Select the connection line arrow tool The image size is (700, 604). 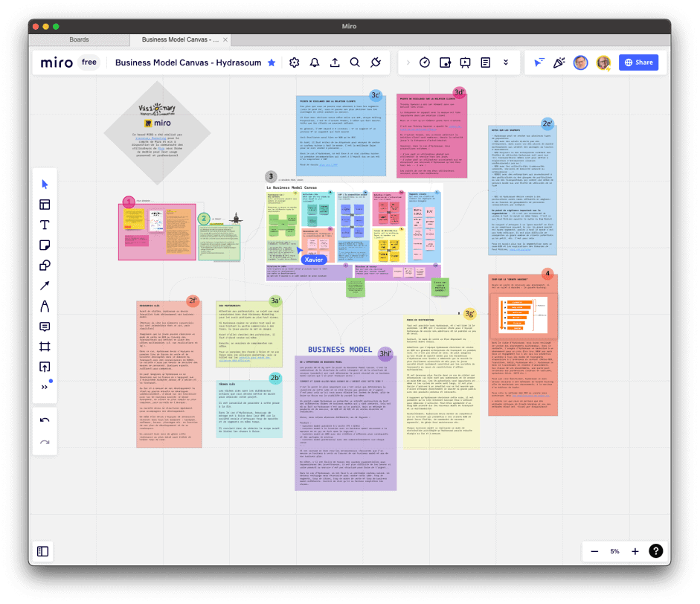tap(45, 286)
